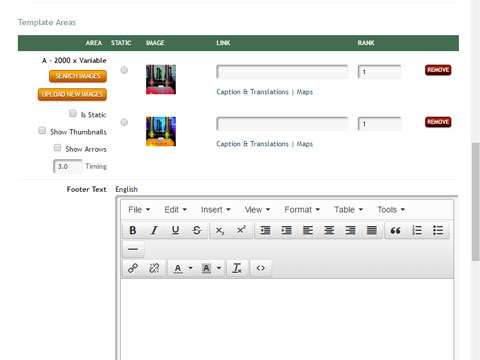The width and height of the screenshot is (480, 360).
Task: Apply subscript formatting
Action: (220, 230)
